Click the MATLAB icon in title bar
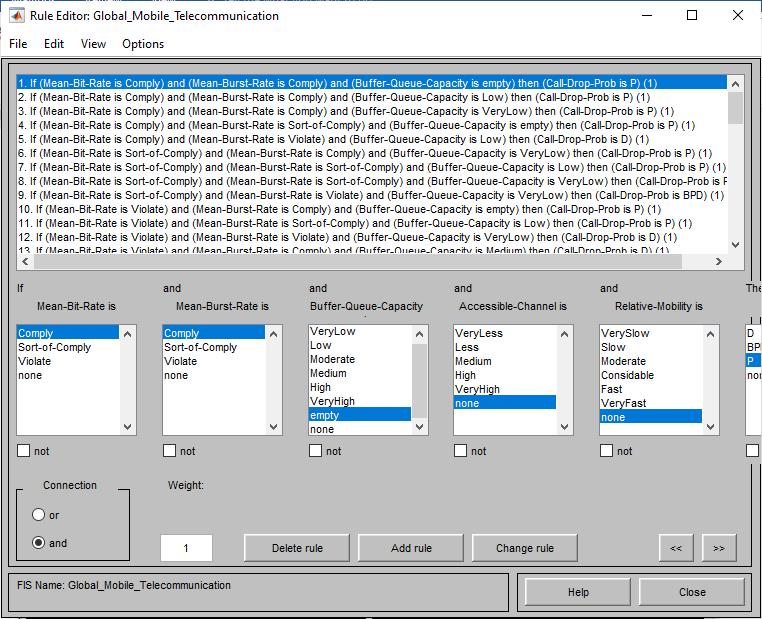762x619 pixels. (x=17, y=16)
